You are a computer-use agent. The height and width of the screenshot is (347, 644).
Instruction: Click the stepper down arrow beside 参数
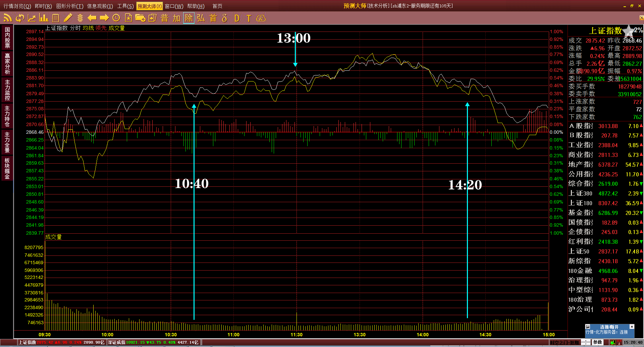[x=586, y=344]
